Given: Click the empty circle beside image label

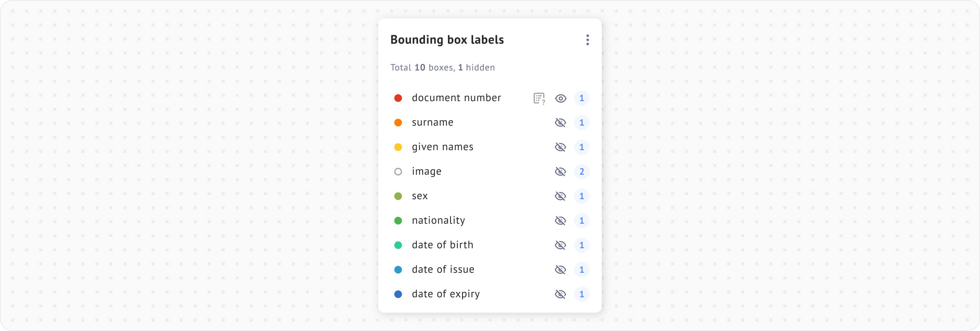Looking at the screenshot, I should click(x=398, y=172).
